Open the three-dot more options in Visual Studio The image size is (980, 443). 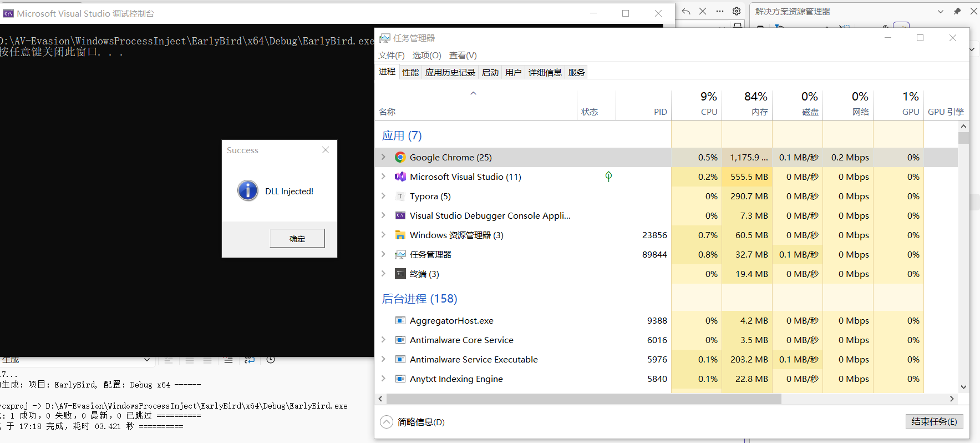(720, 11)
